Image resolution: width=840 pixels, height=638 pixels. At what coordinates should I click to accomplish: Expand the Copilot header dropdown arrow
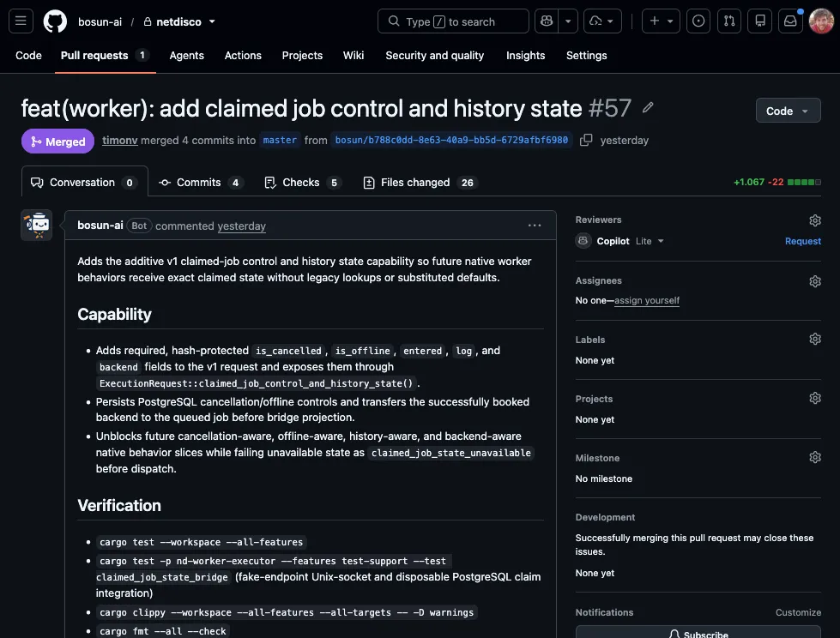point(568,21)
